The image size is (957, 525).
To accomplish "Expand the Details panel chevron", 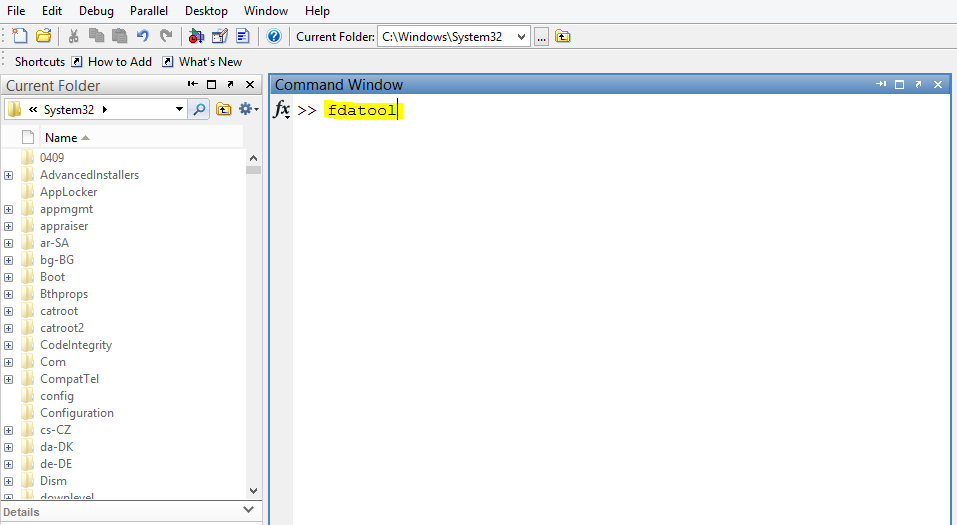I will click(x=248, y=510).
